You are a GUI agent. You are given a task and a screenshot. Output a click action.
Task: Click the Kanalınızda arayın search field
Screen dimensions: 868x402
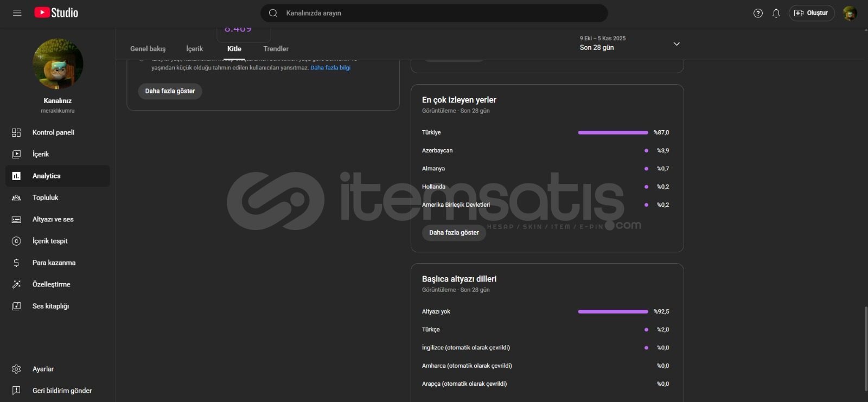click(434, 13)
